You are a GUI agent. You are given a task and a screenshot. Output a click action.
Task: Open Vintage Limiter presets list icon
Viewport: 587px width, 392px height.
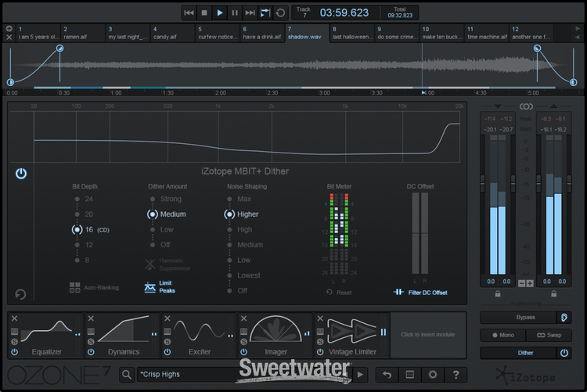[x=320, y=331]
